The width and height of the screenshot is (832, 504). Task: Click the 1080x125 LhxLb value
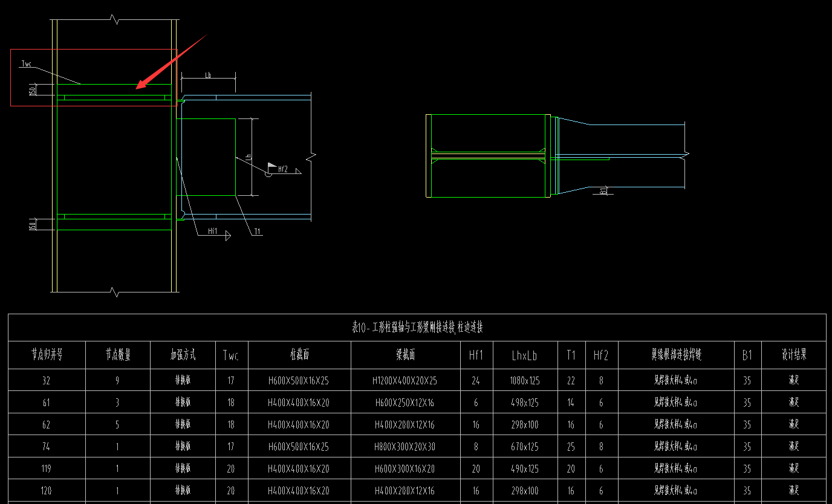[524, 381]
